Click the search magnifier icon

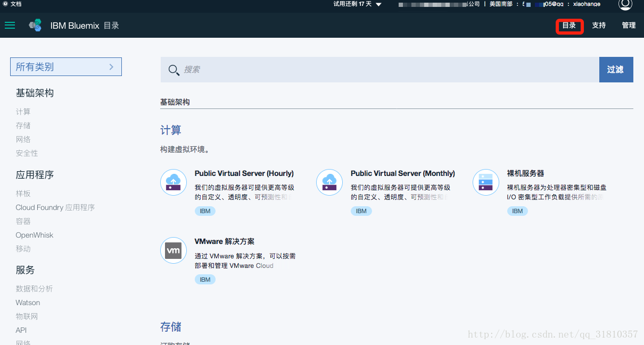tap(174, 70)
